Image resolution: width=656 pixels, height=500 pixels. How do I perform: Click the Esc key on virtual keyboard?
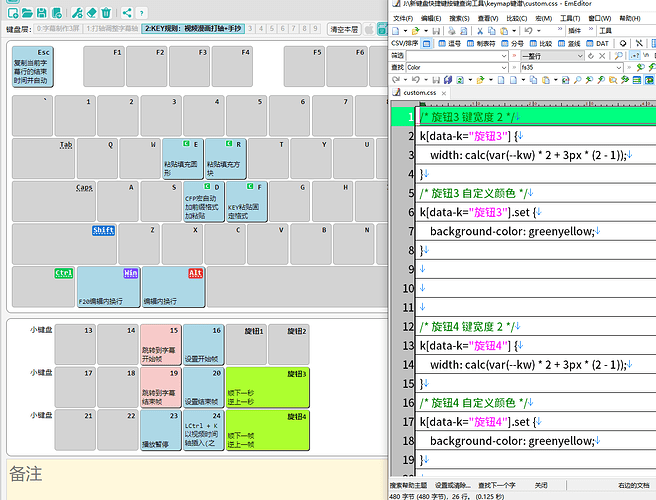pyautogui.click(x=33, y=65)
